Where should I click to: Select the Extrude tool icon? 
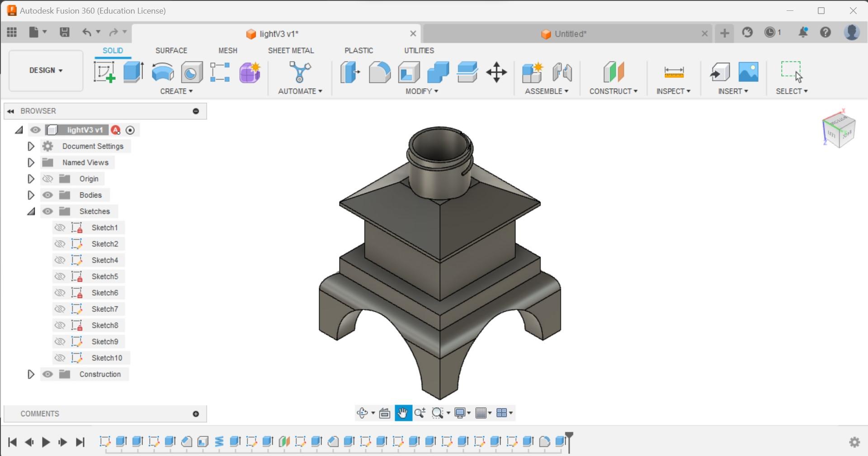[134, 72]
